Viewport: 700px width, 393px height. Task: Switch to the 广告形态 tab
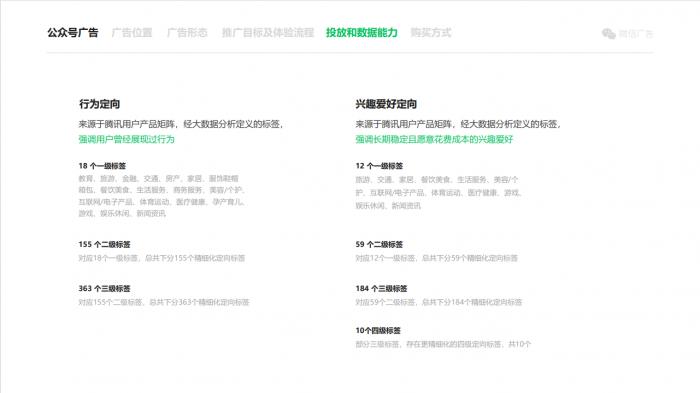coord(187,33)
